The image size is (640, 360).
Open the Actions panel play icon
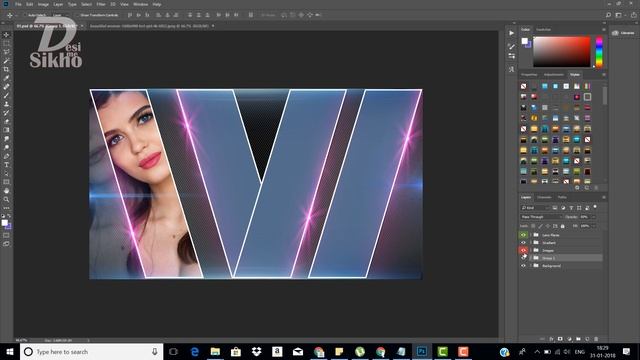pyautogui.click(x=511, y=33)
